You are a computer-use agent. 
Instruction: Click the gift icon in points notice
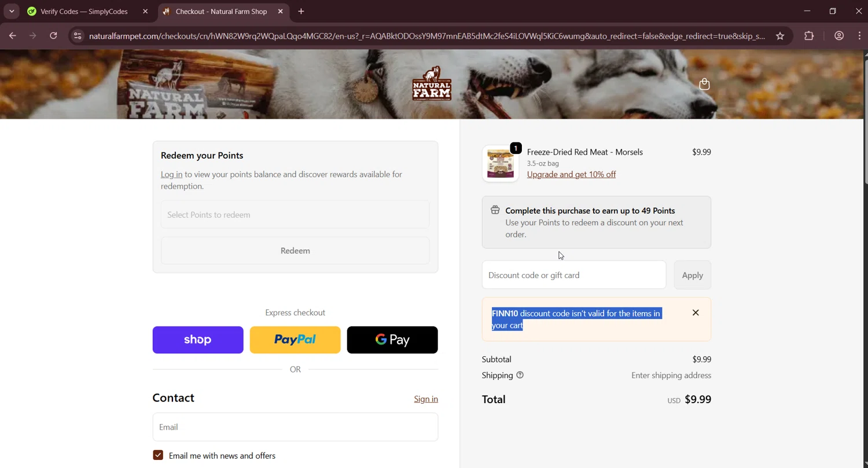point(495,210)
